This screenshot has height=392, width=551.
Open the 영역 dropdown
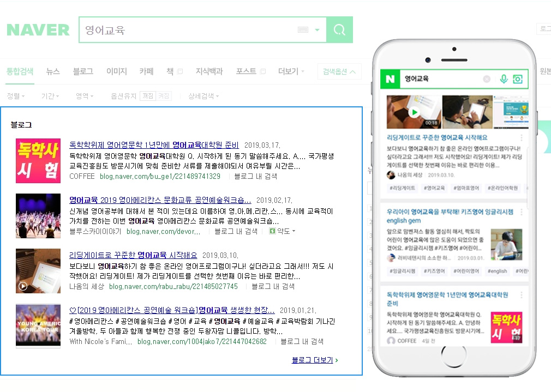85,96
